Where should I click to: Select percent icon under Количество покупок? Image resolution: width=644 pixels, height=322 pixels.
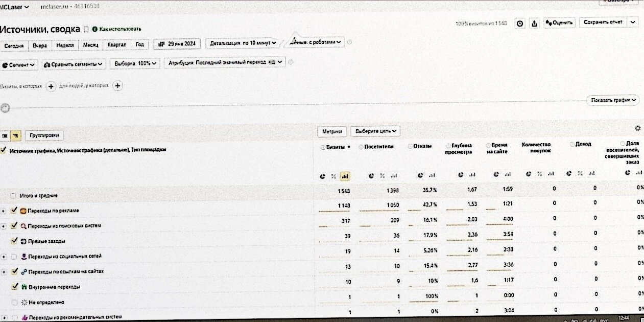coord(540,174)
